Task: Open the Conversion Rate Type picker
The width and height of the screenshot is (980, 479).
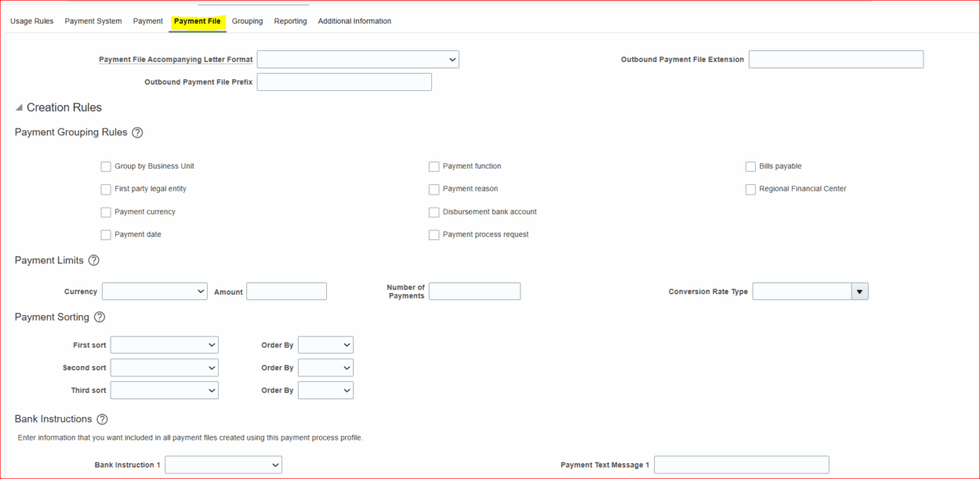Action: 859,291
